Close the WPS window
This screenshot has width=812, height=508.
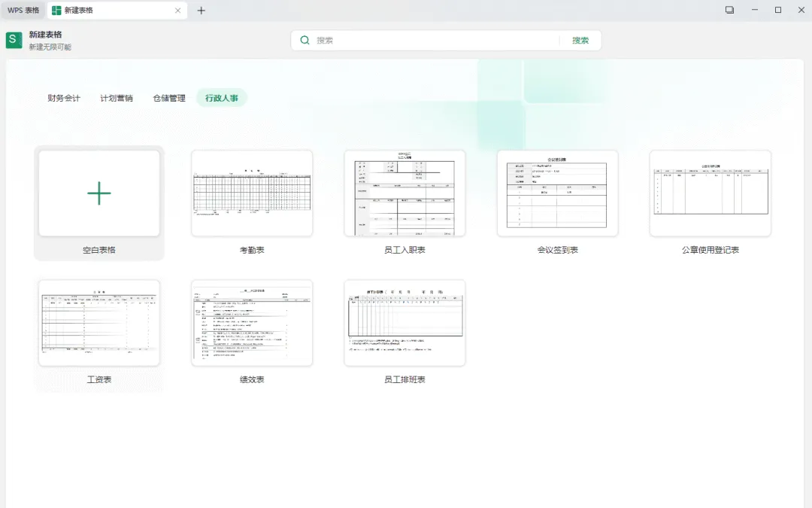(x=801, y=10)
